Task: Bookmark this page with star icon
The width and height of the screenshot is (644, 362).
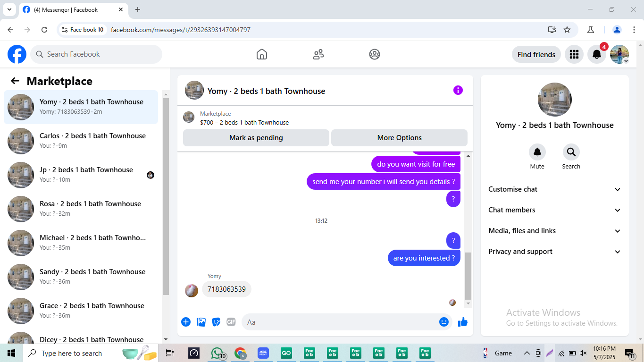Action: pyautogui.click(x=567, y=30)
